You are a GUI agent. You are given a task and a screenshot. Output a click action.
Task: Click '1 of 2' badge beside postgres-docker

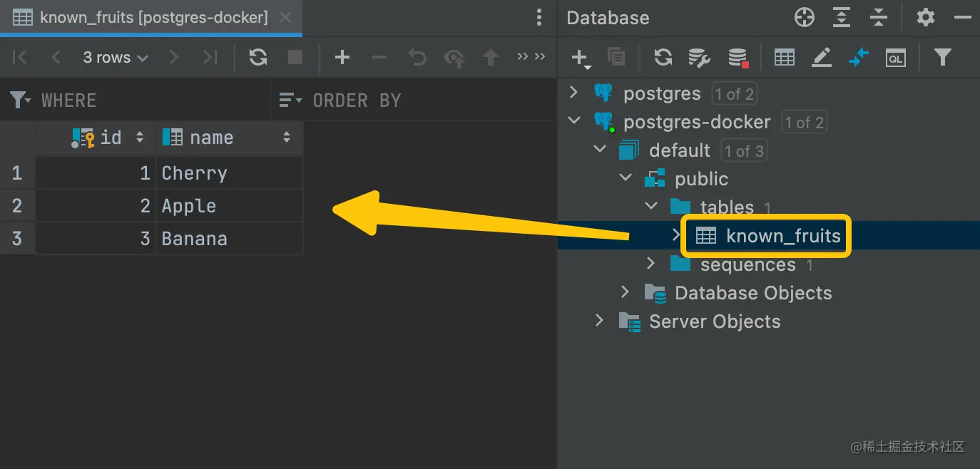[805, 122]
